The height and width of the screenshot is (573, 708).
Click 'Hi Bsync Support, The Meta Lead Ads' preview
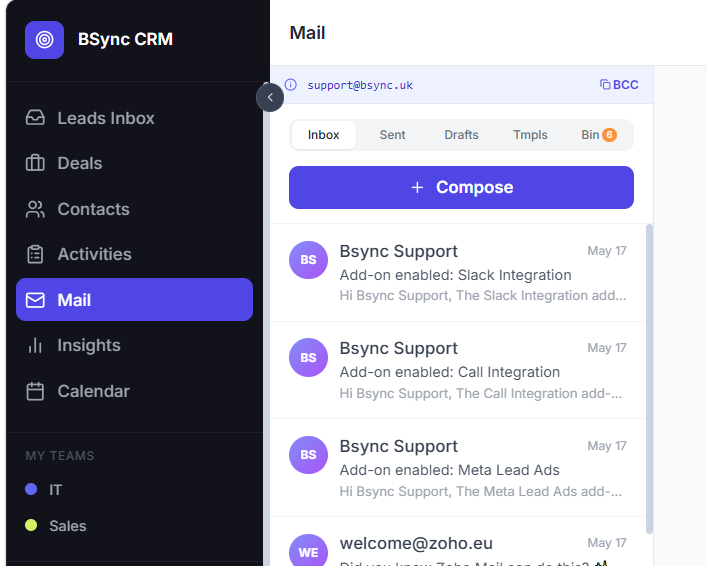pos(480,491)
